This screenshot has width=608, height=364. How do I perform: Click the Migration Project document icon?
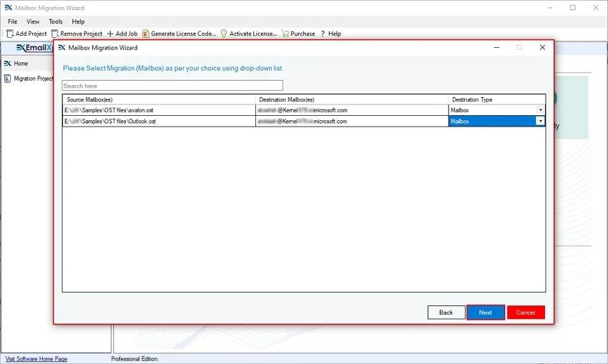tap(7, 78)
